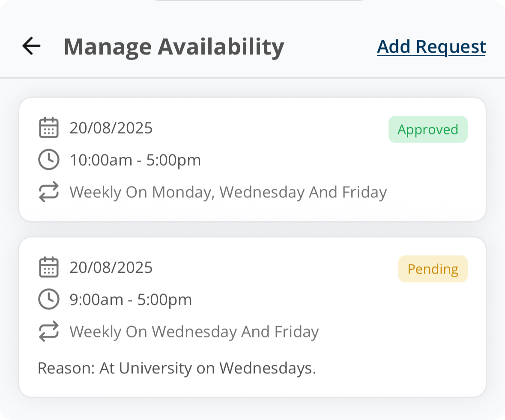Click the Manage Availability page title
The width and height of the screenshot is (505, 420).
174,47
